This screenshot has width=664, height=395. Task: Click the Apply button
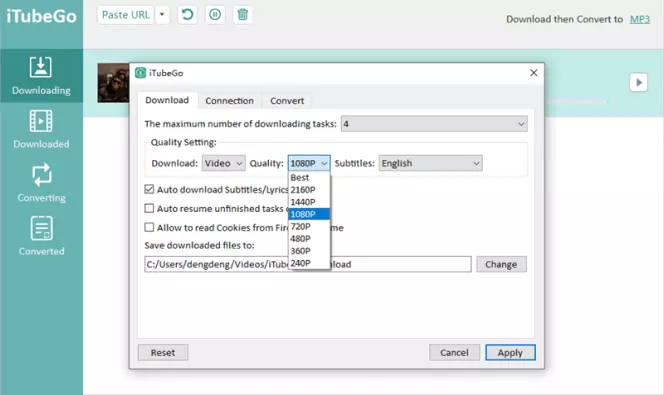(510, 352)
